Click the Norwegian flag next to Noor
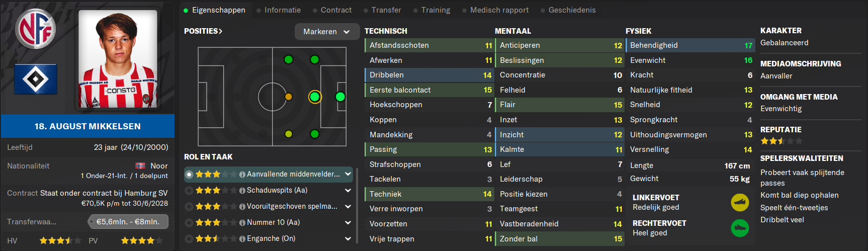The image size is (868, 251). point(140,166)
